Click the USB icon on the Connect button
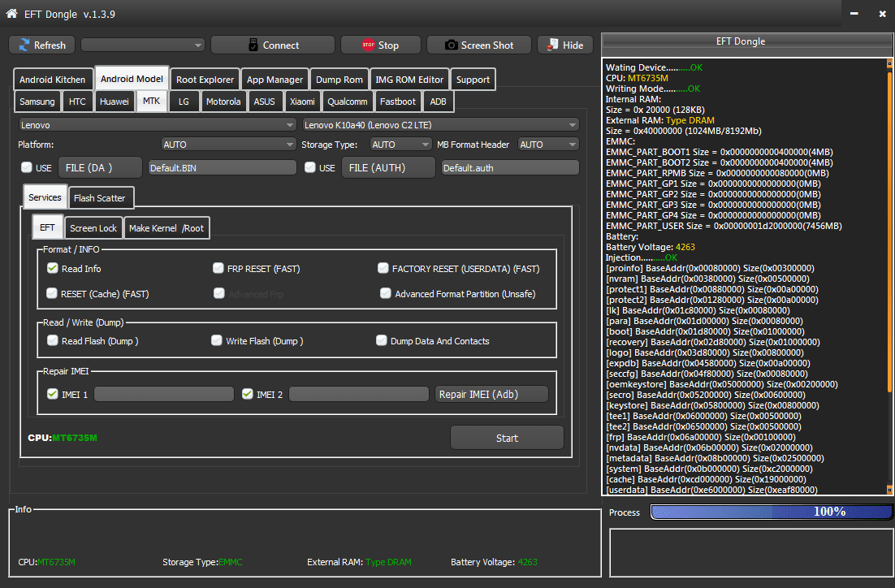Viewport: 895px width, 588px height. [253, 45]
